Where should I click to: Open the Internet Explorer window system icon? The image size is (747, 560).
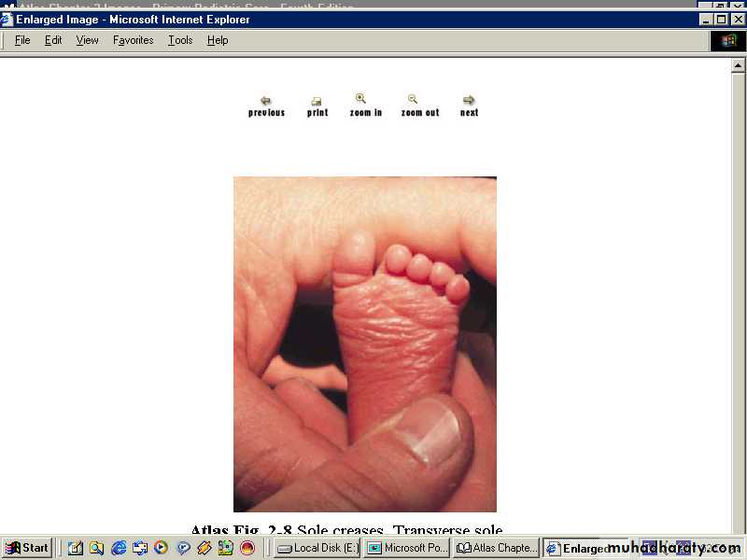[x=7, y=19]
